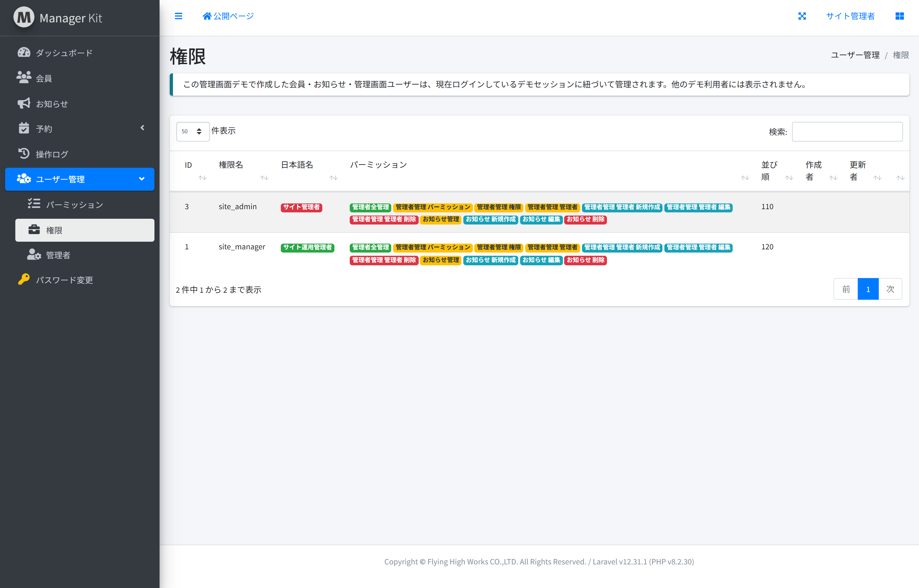Image resolution: width=919 pixels, height=588 pixels.
Task: Click the sort order value 110
Action: tap(767, 207)
